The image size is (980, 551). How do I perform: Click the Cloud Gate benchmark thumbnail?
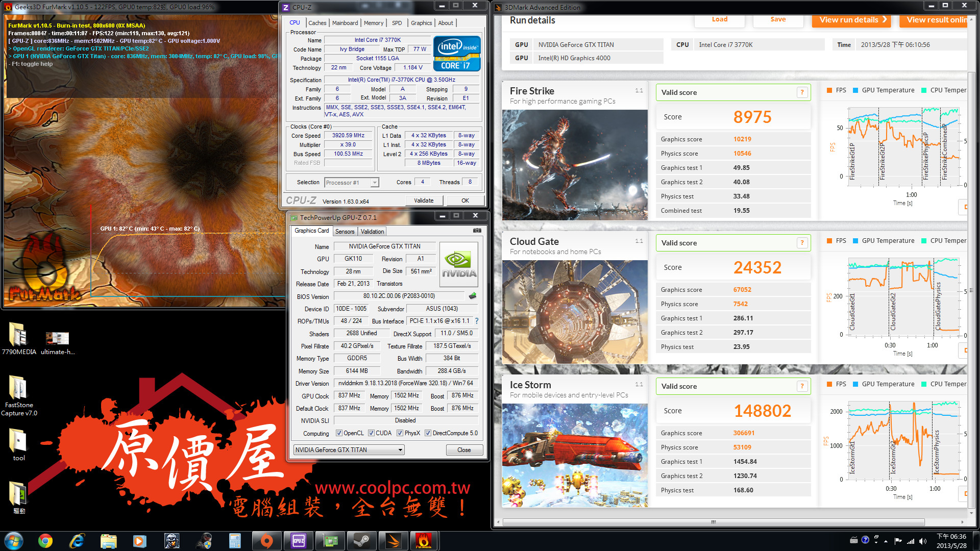point(575,312)
